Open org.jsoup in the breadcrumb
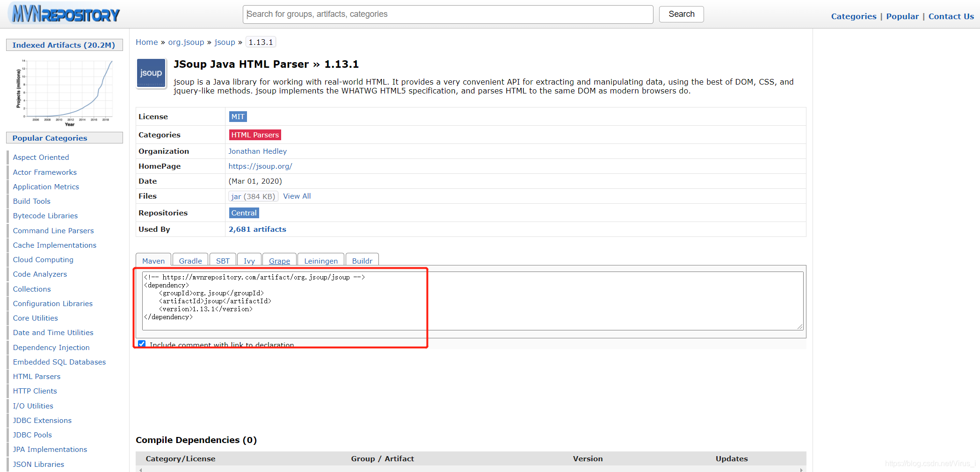This screenshot has width=980, height=472. coord(186,42)
